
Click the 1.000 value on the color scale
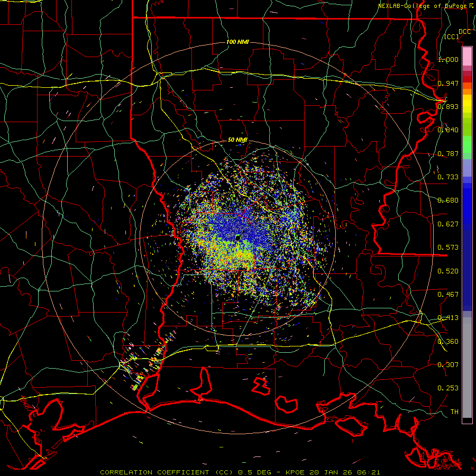pos(448,59)
